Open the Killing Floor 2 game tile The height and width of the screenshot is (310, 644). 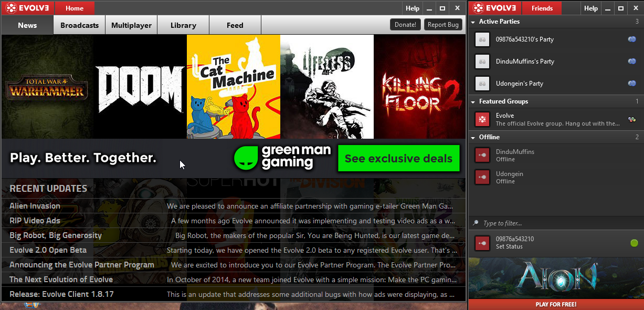(419, 87)
